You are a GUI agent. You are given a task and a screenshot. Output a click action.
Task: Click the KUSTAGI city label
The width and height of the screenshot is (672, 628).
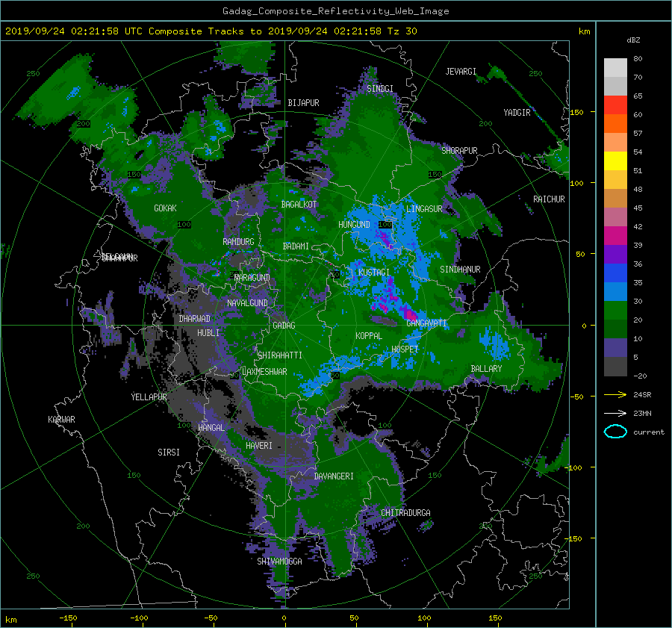[x=374, y=273]
